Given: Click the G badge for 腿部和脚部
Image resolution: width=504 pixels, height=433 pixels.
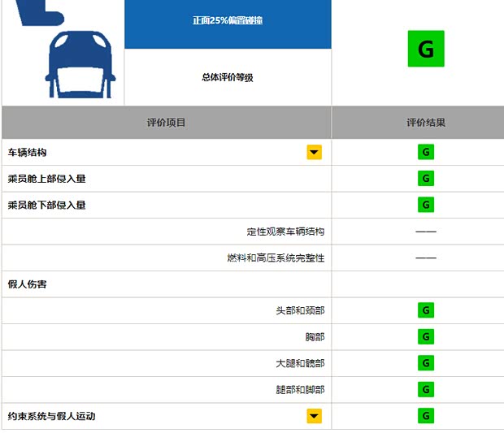Looking at the screenshot, I should (425, 389).
